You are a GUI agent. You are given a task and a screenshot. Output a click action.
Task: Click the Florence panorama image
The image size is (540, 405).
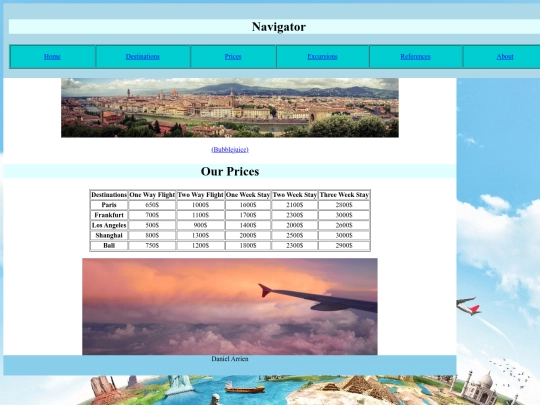coord(230,108)
